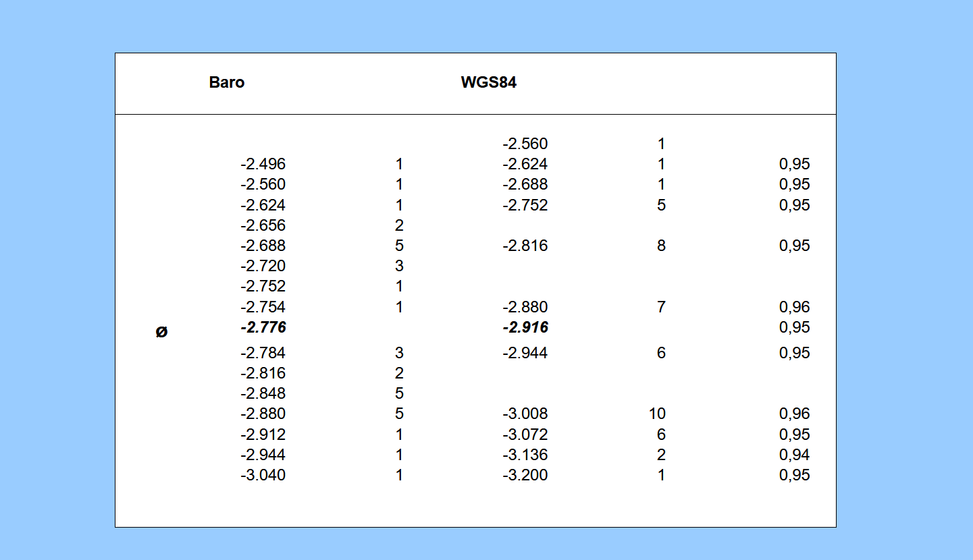Click the count 8 beside WGS84 -2.816
Screen dimensions: 973x560
coord(661,246)
